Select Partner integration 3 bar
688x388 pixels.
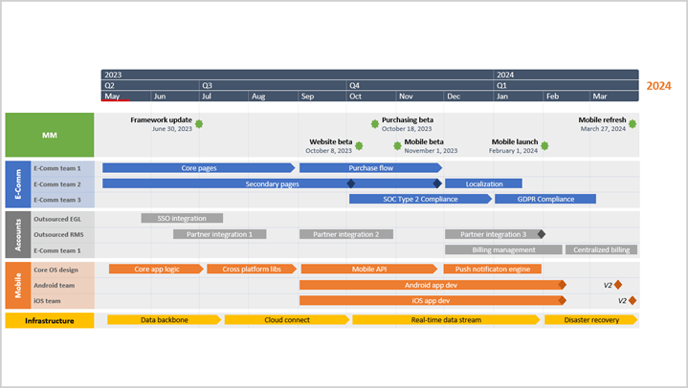coord(493,234)
